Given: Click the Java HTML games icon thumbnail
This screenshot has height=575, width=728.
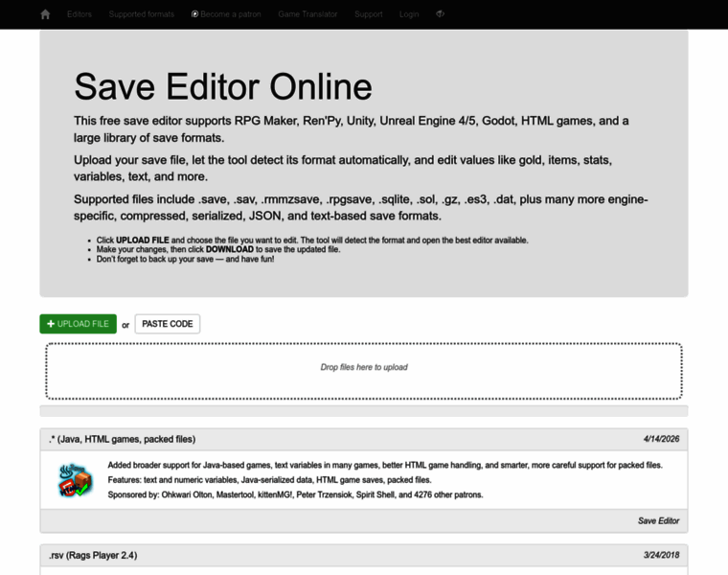Looking at the screenshot, I should point(76,480).
